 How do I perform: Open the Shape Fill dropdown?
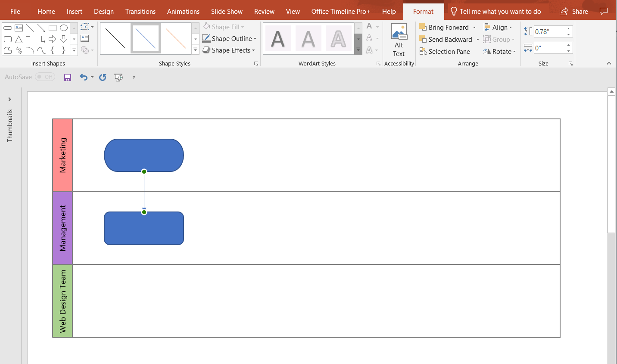tap(224, 26)
